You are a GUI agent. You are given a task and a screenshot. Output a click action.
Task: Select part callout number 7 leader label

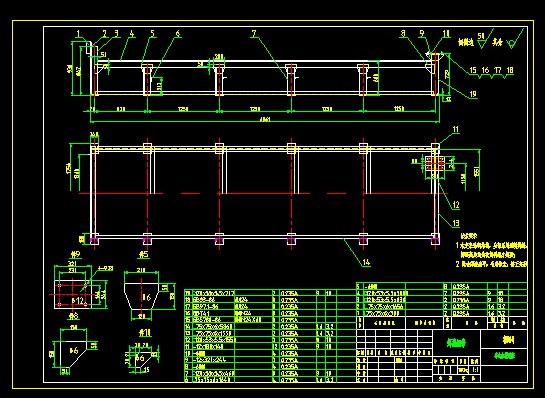point(254,33)
